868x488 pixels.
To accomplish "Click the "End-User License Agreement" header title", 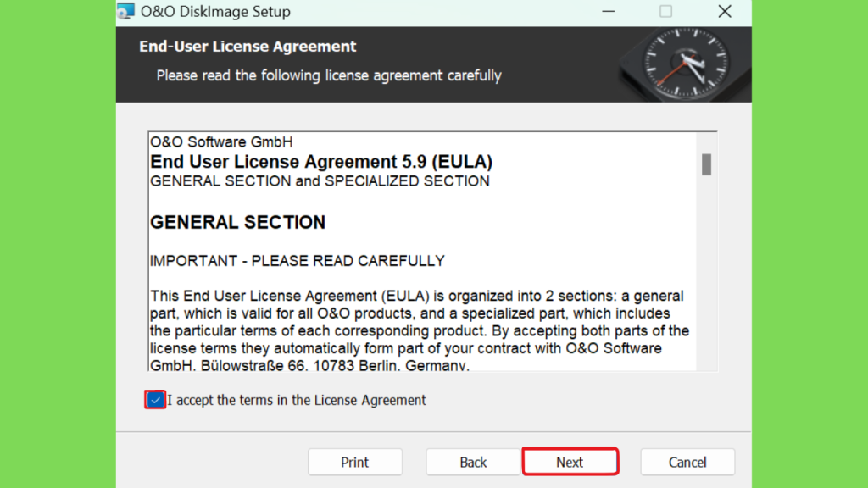I will (x=248, y=47).
